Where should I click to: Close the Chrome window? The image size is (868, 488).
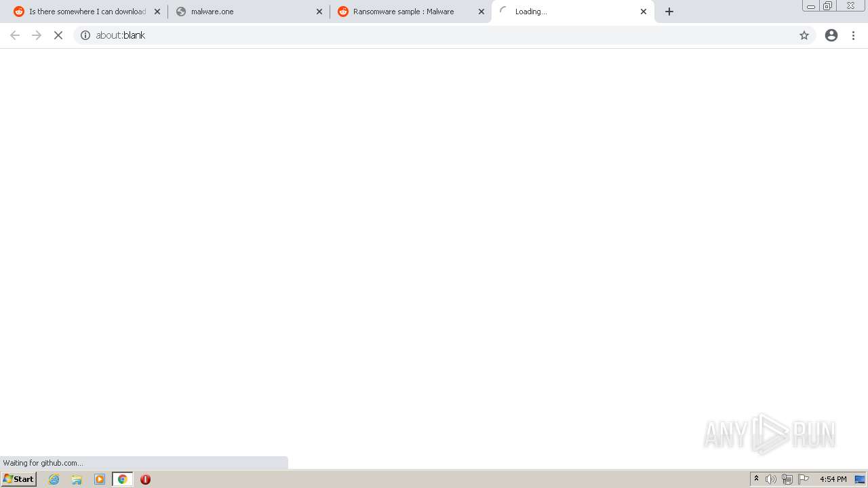850,6
